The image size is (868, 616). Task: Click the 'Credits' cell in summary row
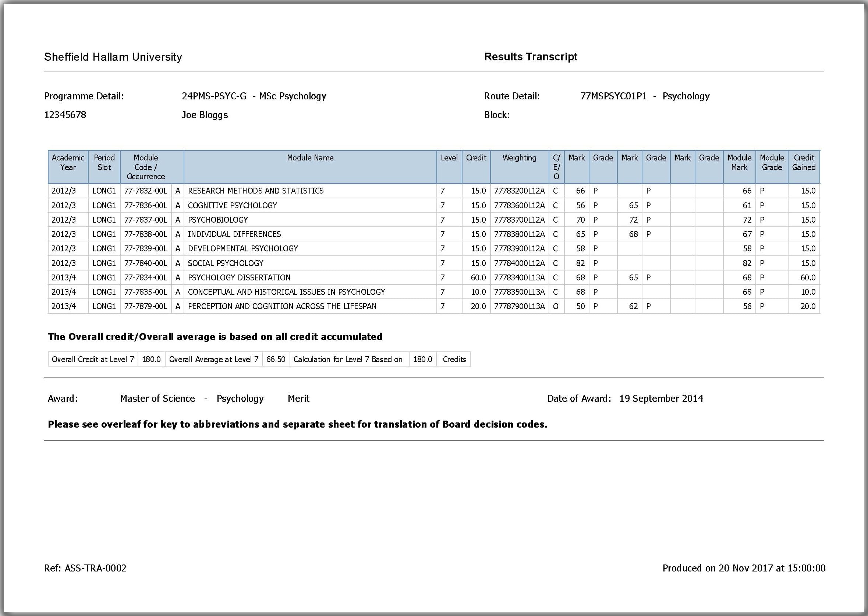(x=454, y=359)
